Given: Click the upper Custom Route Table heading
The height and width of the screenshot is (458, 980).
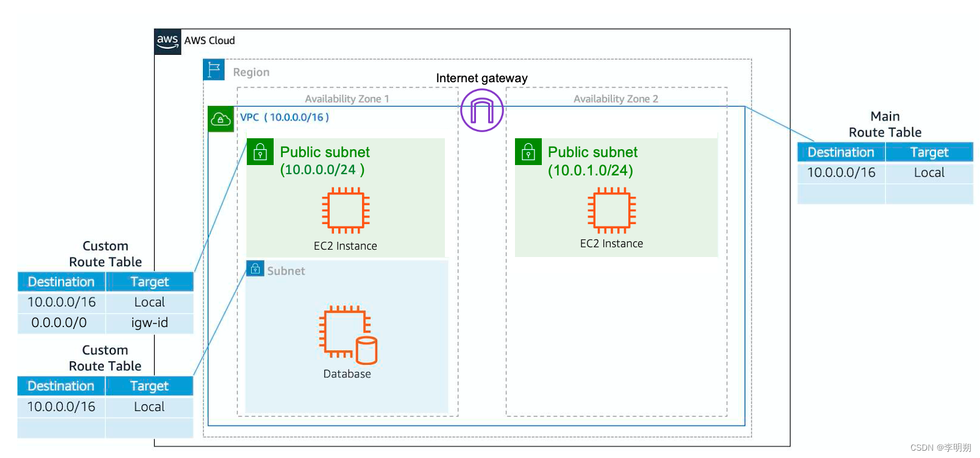Looking at the screenshot, I should tap(105, 254).
